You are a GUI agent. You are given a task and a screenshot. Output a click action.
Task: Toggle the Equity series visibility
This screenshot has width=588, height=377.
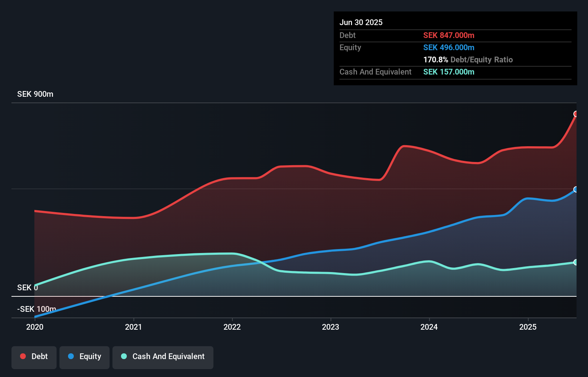pyautogui.click(x=85, y=357)
